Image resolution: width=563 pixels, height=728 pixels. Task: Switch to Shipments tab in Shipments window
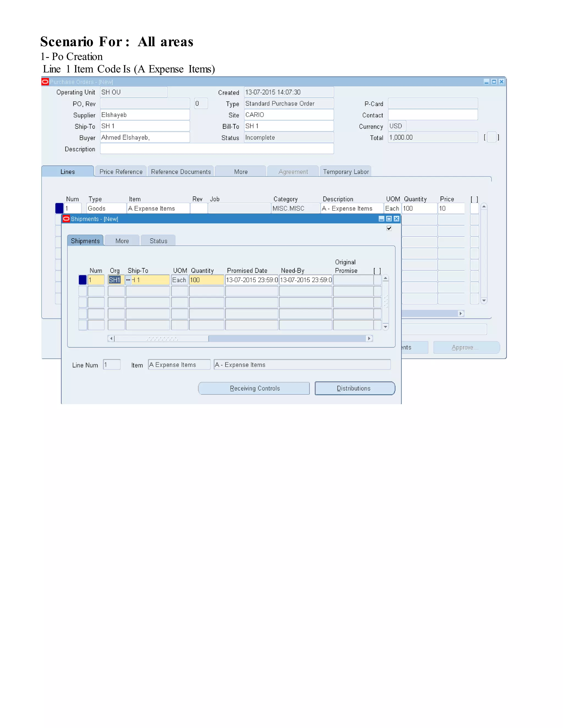coord(85,241)
